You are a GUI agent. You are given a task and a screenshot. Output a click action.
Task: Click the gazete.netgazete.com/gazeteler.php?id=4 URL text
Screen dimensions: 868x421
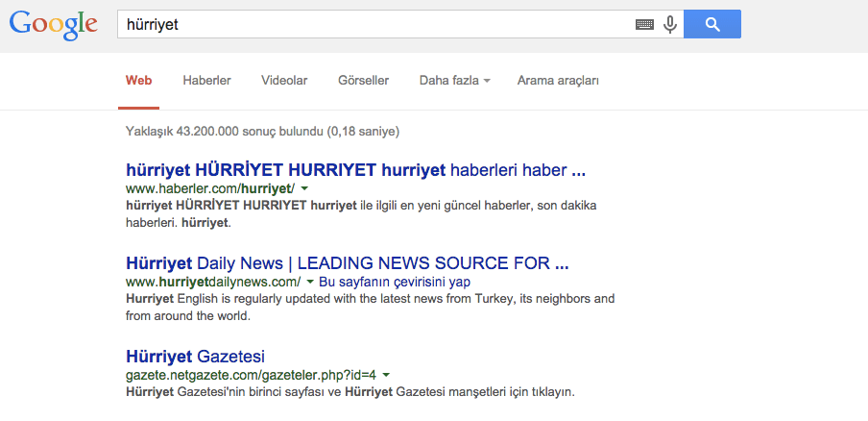tap(252, 375)
